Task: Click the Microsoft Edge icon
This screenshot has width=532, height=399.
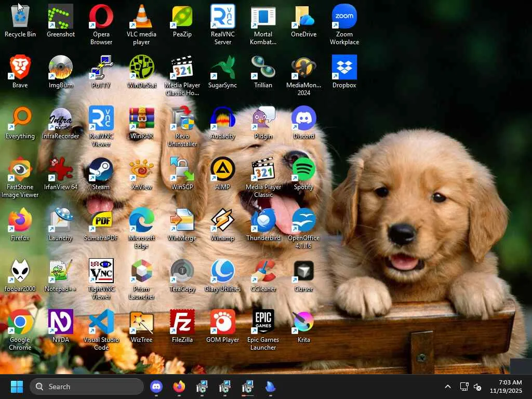Action: pyautogui.click(x=141, y=229)
